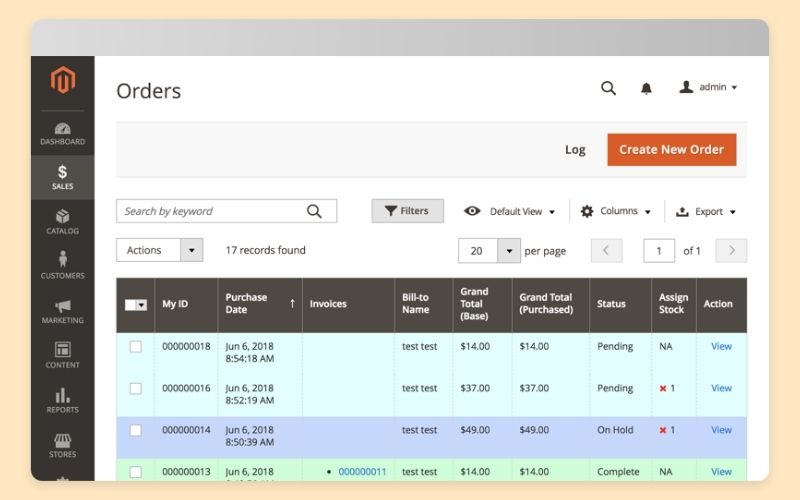Viewport: 800px width, 500px height.
Task: Check the box for order 000000018
Action: (x=136, y=347)
